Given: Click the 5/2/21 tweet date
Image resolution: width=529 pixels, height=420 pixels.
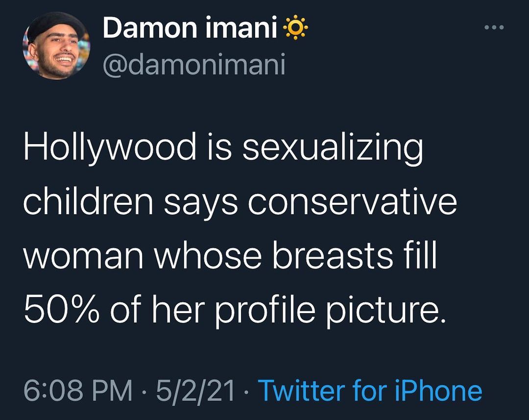Looking at the screenshot, I should tap(196, 391).
